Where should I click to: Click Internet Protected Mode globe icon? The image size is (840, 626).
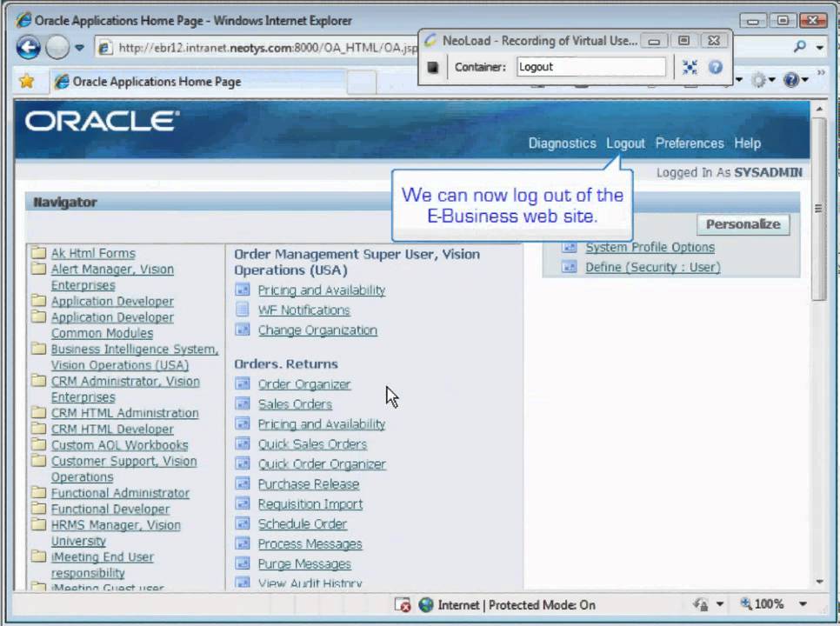426,605
